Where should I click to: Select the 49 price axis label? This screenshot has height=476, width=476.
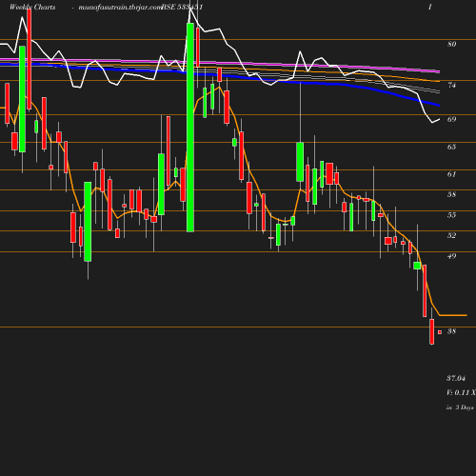click(452, 256)
